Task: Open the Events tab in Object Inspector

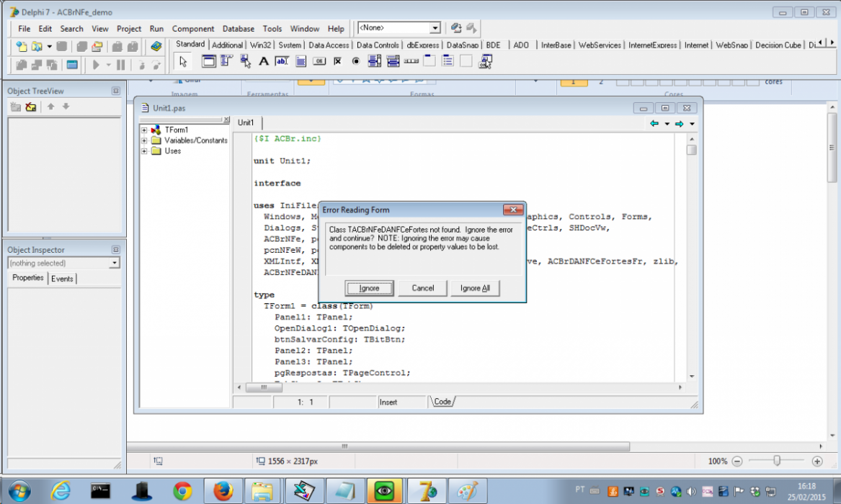Action: 62,279
